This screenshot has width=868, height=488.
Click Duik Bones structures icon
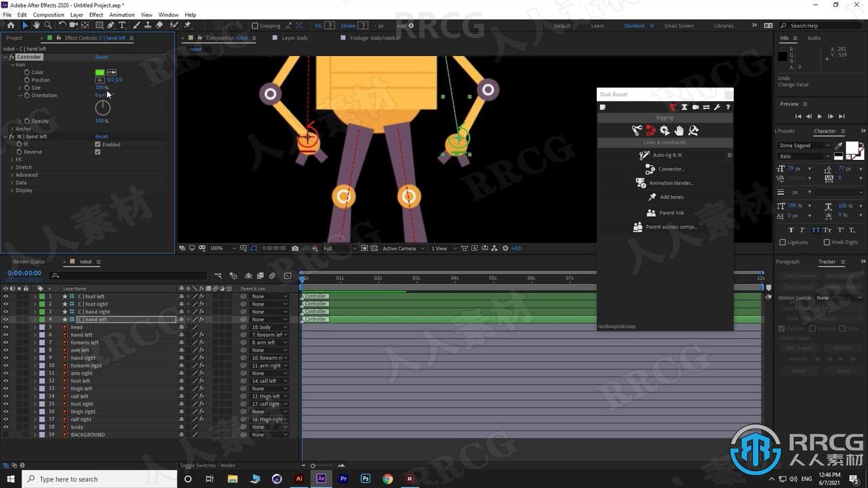pos(637,130)
